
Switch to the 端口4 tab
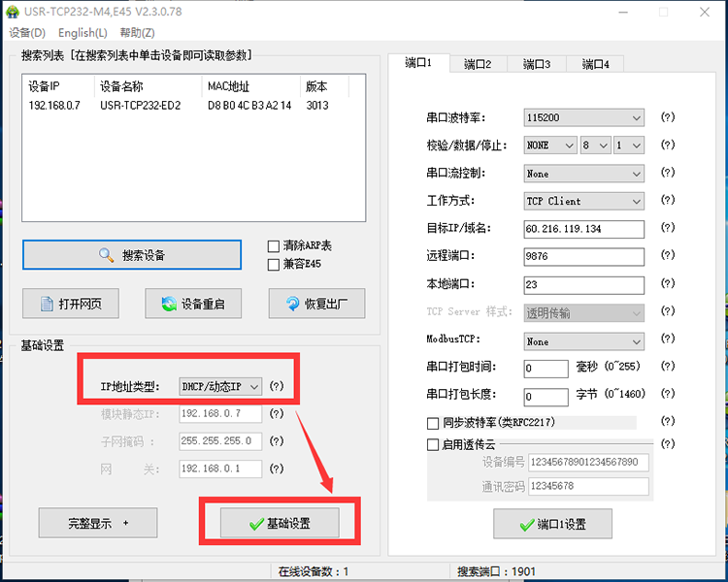point(595,64)
